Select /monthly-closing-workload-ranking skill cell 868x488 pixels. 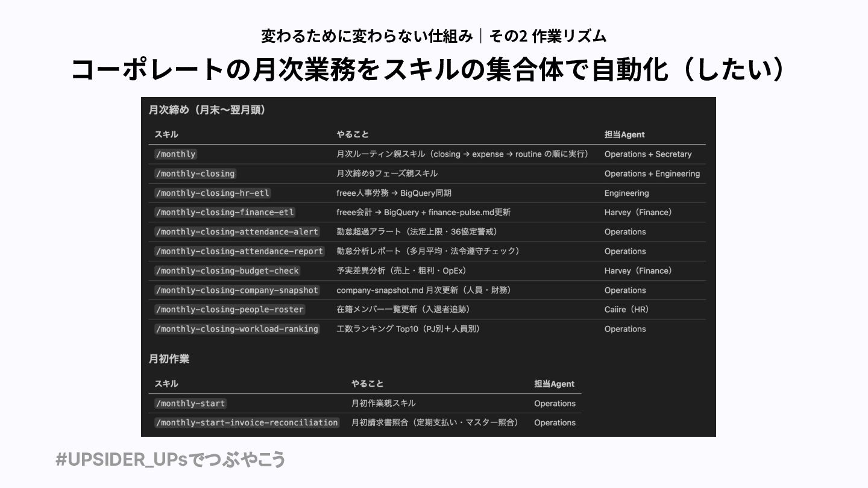(x=237, y=329)
